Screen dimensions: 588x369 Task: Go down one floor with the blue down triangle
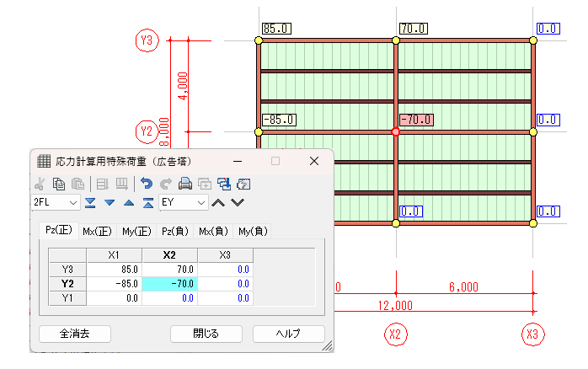pyautogui.click(x=110, y=203)
